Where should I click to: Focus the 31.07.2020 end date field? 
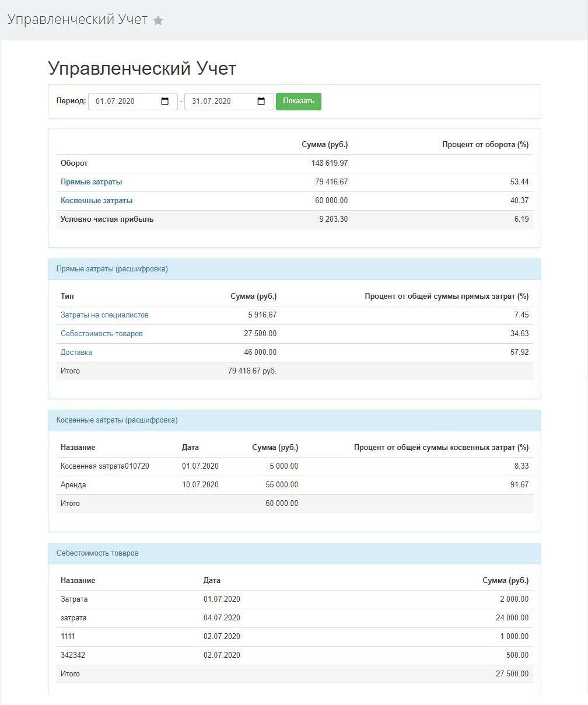(219, 102)
